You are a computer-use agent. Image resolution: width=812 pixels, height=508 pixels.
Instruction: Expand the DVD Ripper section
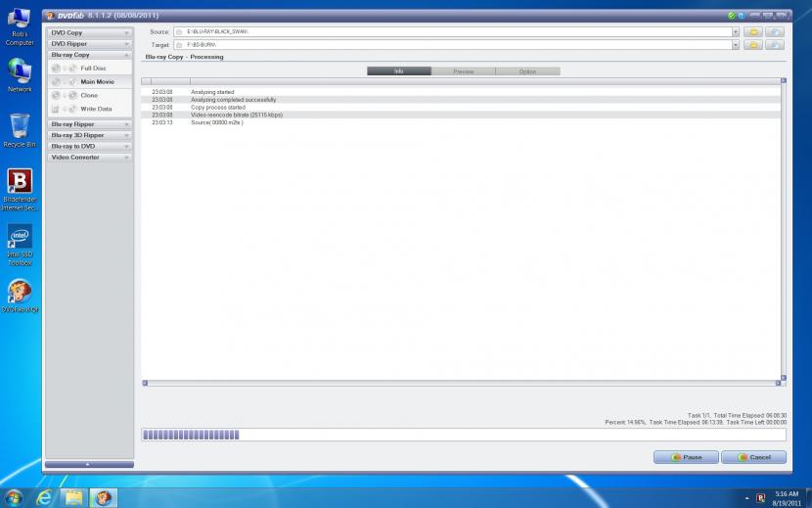(x=90, y=43)
